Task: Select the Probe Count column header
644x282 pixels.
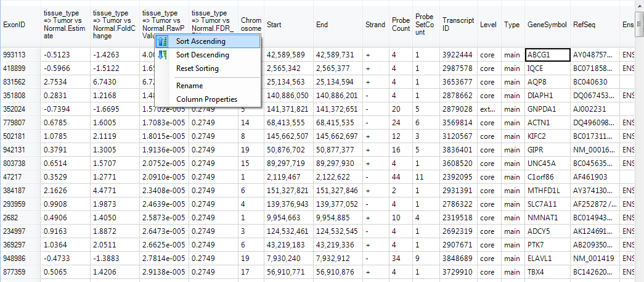Action: tap(401, 25)
